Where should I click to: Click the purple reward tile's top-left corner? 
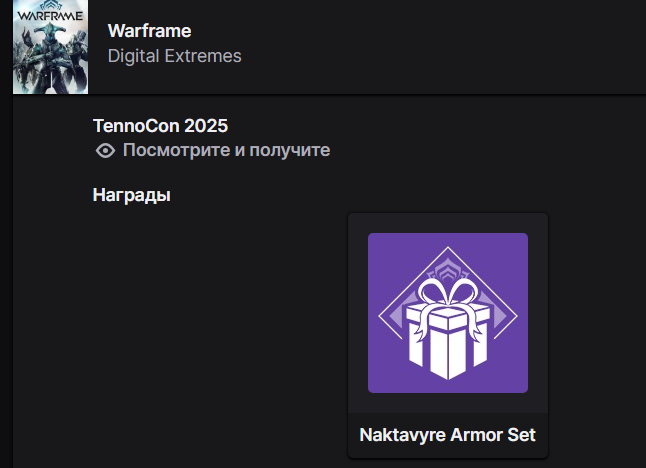[x=374, y=239]
